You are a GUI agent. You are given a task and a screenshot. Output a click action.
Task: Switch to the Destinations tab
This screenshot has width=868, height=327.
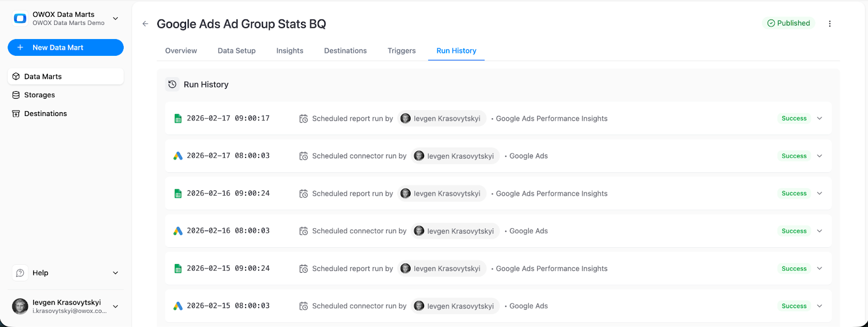click(x=346, y=50)
